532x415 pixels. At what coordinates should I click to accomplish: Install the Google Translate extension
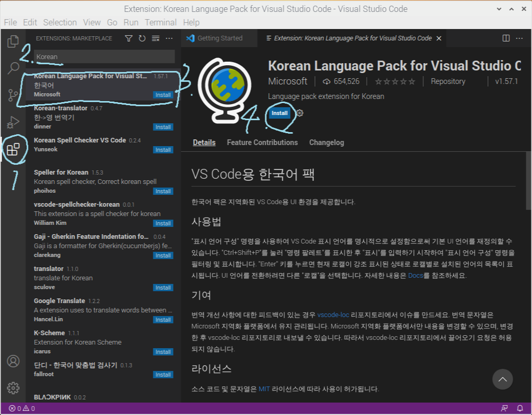click(x=163, y=320)
